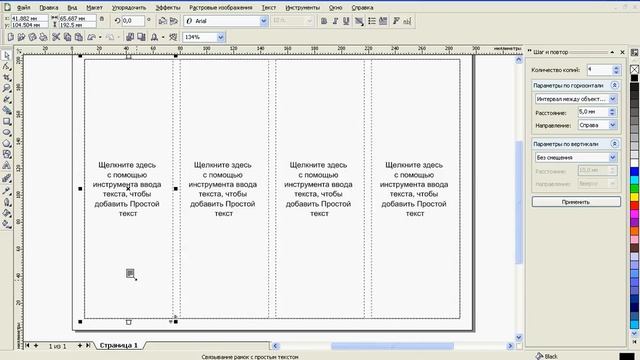Open character formatting (F) dialog
This screenshot has width=640, height=360.
396,21
